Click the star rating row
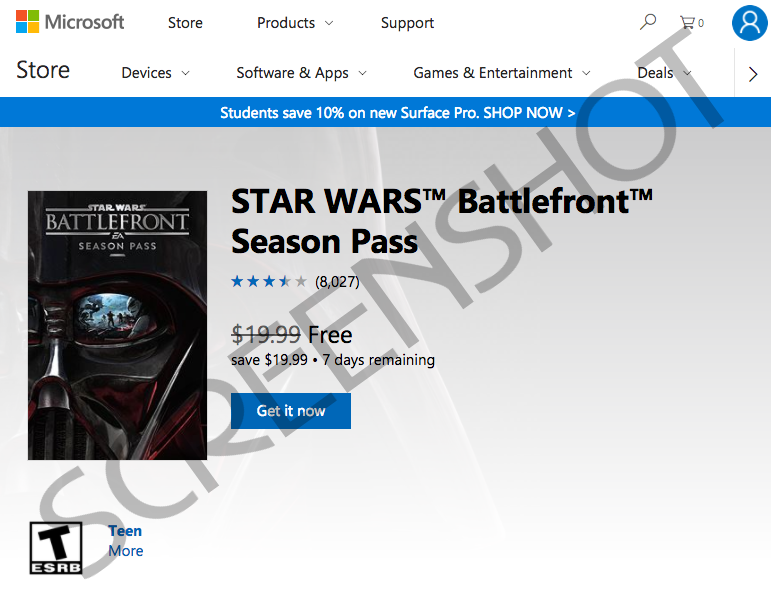Screen dimensions: 771x609 pos(295,282)
